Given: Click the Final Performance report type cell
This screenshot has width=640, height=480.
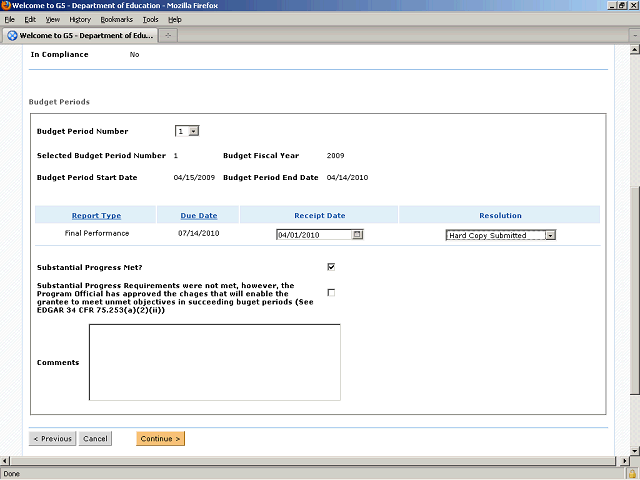Looking at the screenshot, I should 97,233.
